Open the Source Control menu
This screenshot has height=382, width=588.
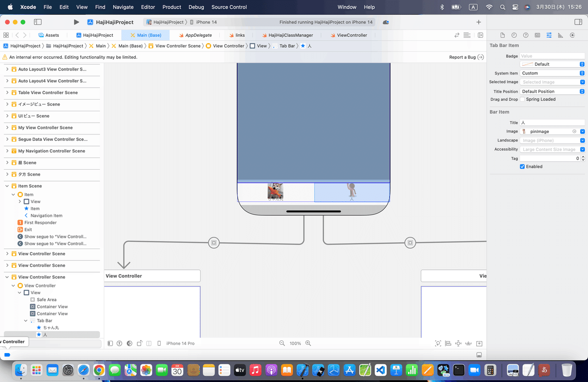(229, 7)
